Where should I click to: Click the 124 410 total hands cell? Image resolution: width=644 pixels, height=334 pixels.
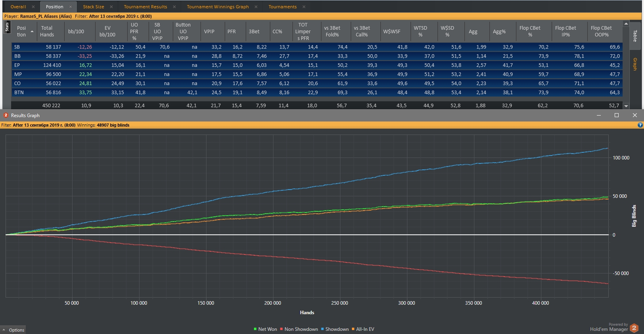(52, 65)
